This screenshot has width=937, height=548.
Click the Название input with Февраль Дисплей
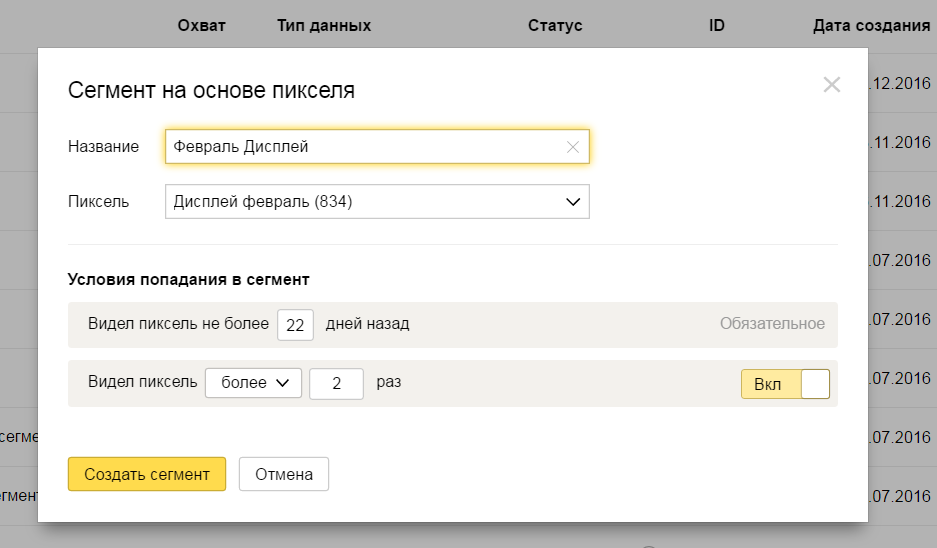pyautogui.click(x=360, y=147)
